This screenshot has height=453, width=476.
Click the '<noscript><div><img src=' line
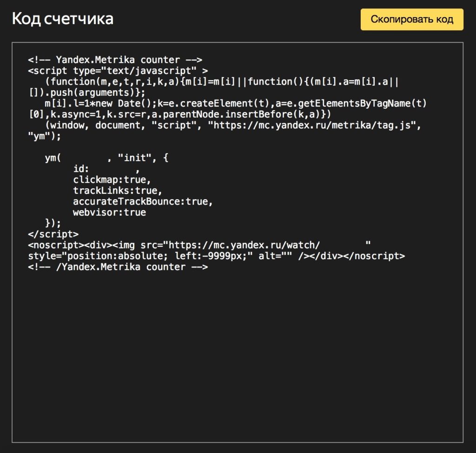click(x=199, y=245)
